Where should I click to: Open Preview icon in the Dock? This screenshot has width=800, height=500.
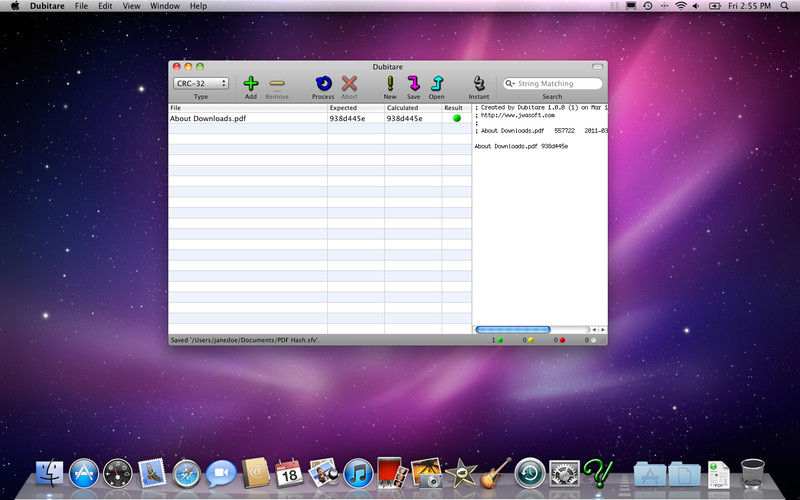click(x=323, y=472)
